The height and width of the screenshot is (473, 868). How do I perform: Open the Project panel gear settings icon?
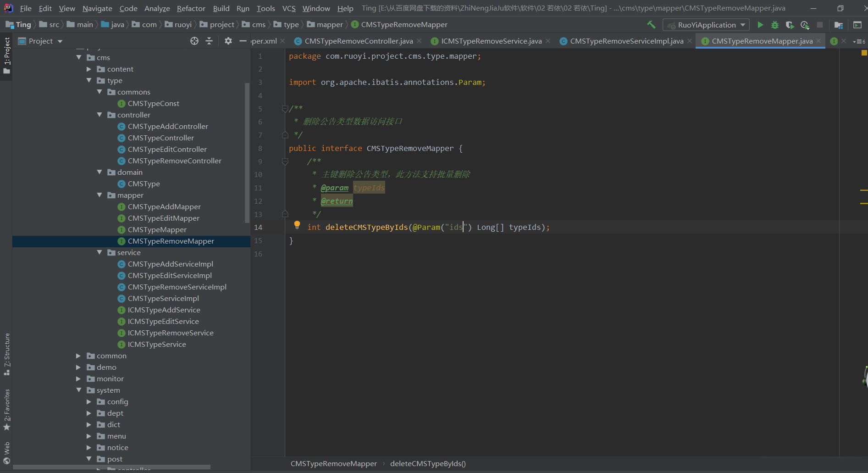tap(228, 41)
